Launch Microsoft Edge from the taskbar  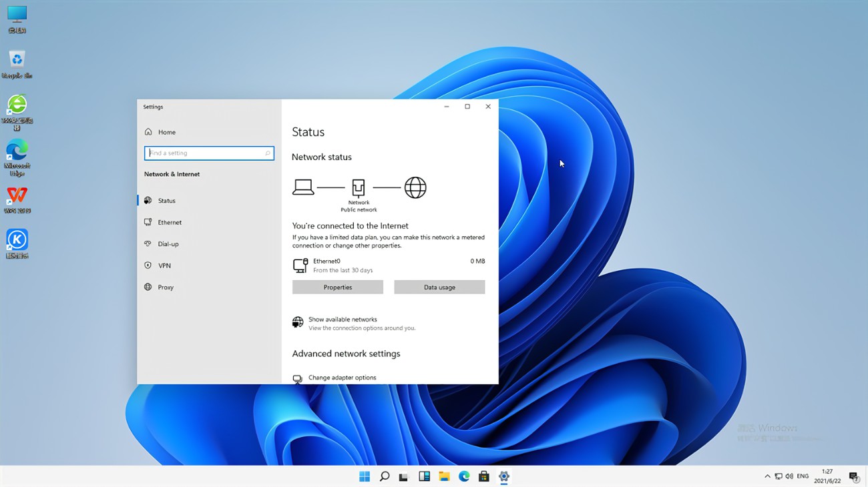coord(464,476)
